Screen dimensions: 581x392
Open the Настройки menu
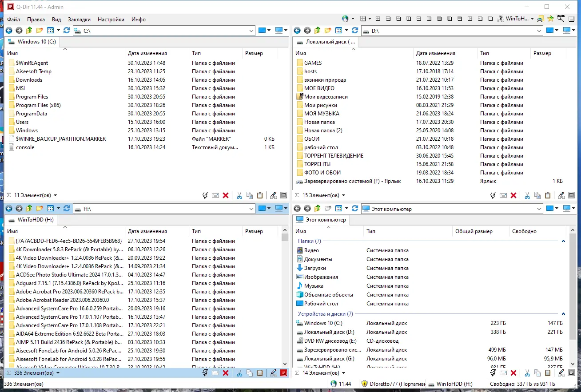111,20
